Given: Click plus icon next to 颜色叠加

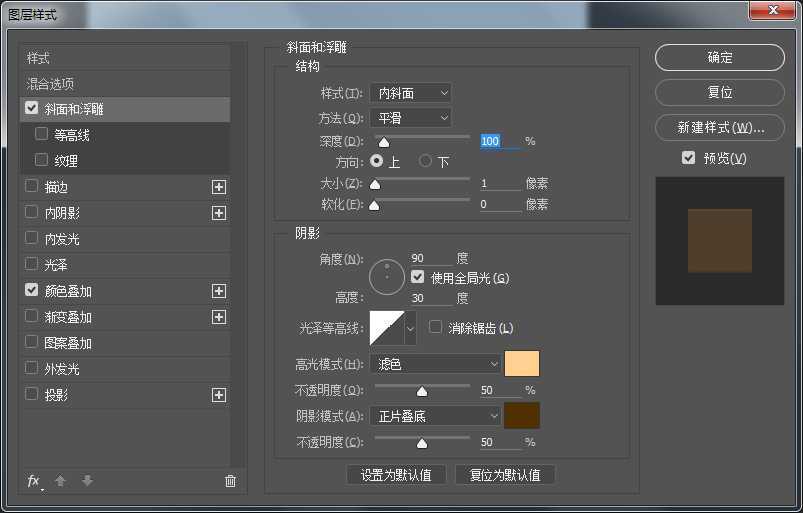Looking at the screenshot, I should click(219, 291).
